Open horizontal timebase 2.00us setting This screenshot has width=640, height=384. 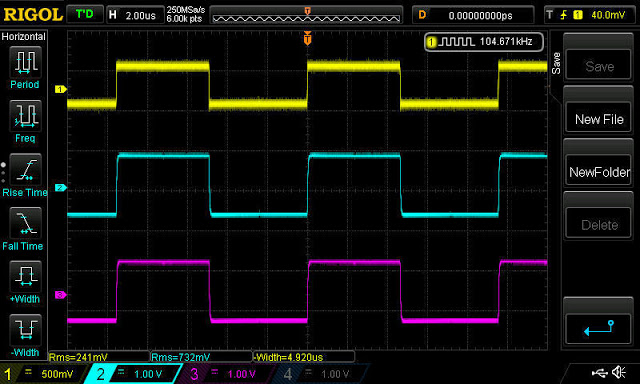point(135,16)
